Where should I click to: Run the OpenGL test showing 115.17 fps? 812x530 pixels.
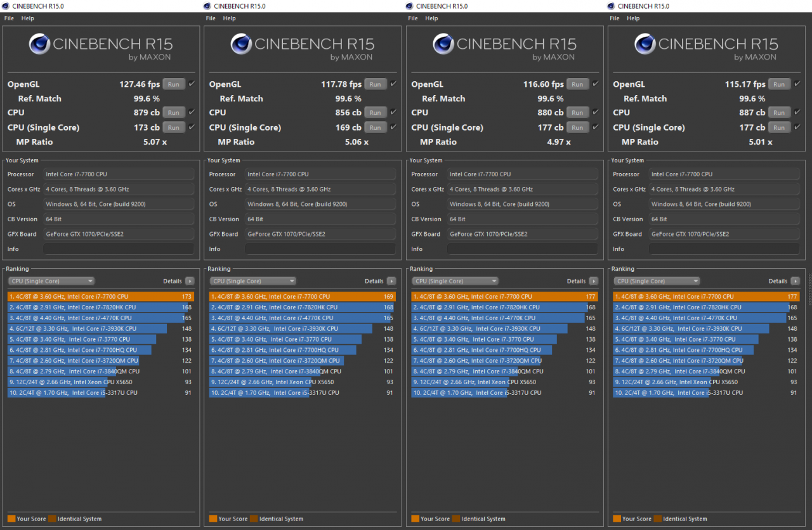[x=779, y=84]
